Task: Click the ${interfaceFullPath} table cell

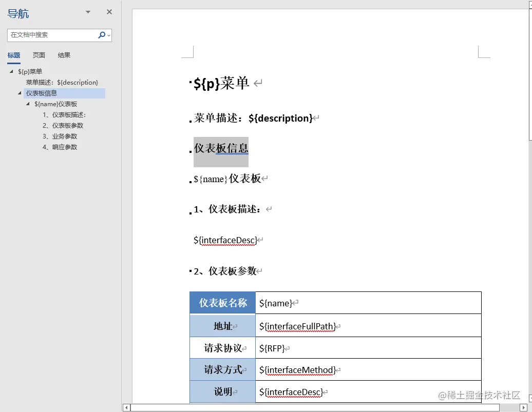Action: (369, 326)
